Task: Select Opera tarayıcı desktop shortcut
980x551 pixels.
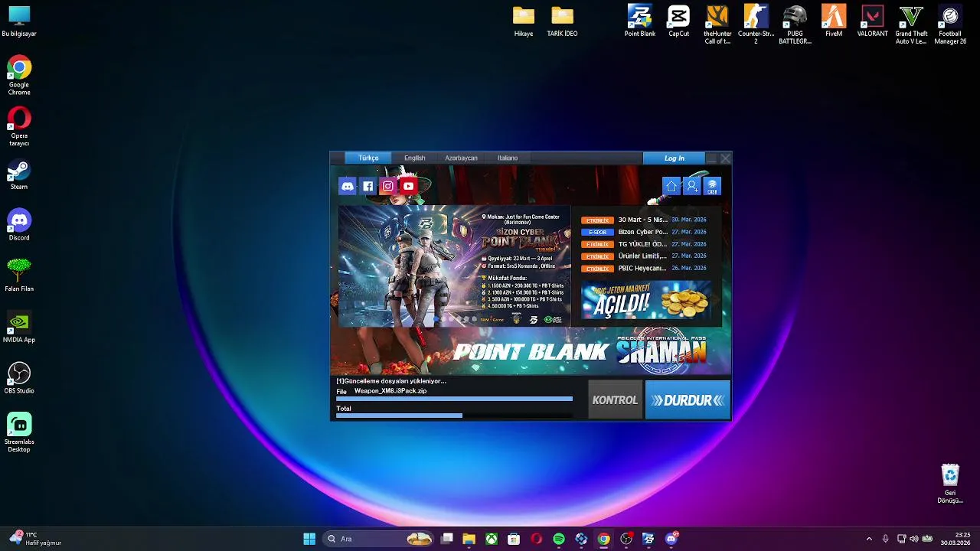Action: pyautogui.click(x=19, y=126)
